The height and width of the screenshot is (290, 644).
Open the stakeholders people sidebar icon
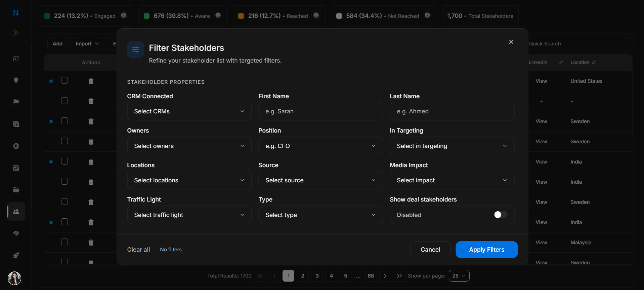16,212
